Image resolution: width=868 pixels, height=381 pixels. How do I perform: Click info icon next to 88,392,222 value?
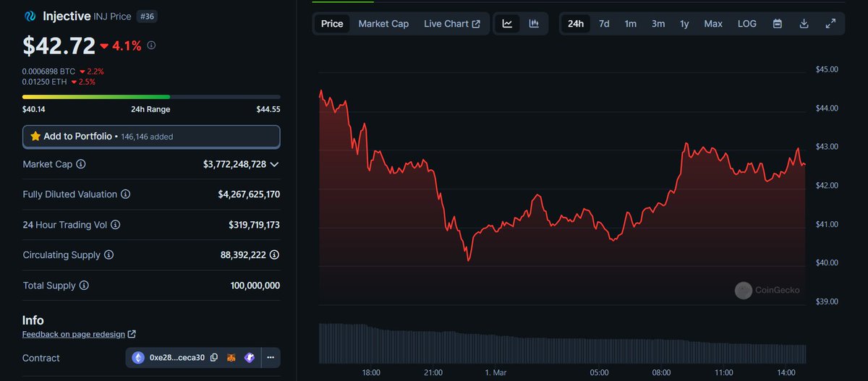(275, 255)
